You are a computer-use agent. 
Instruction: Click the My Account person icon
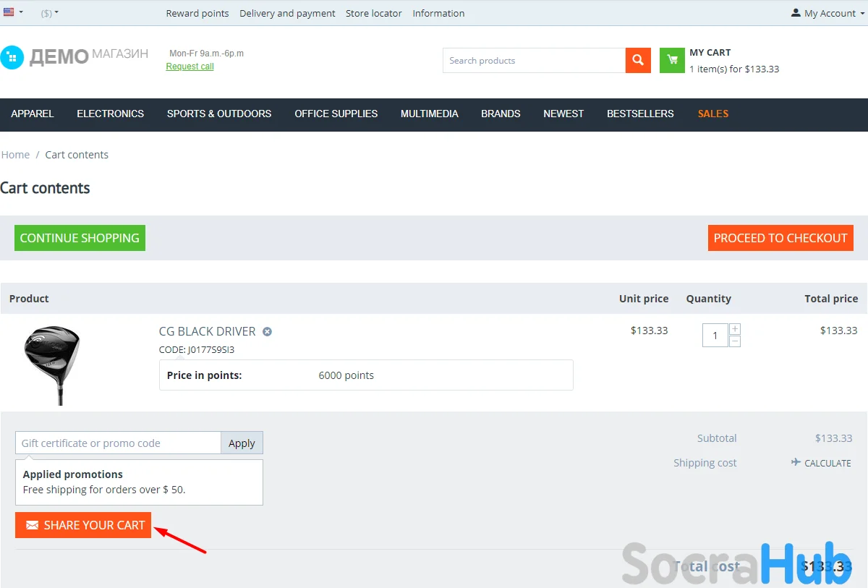[x=796, y=13]
